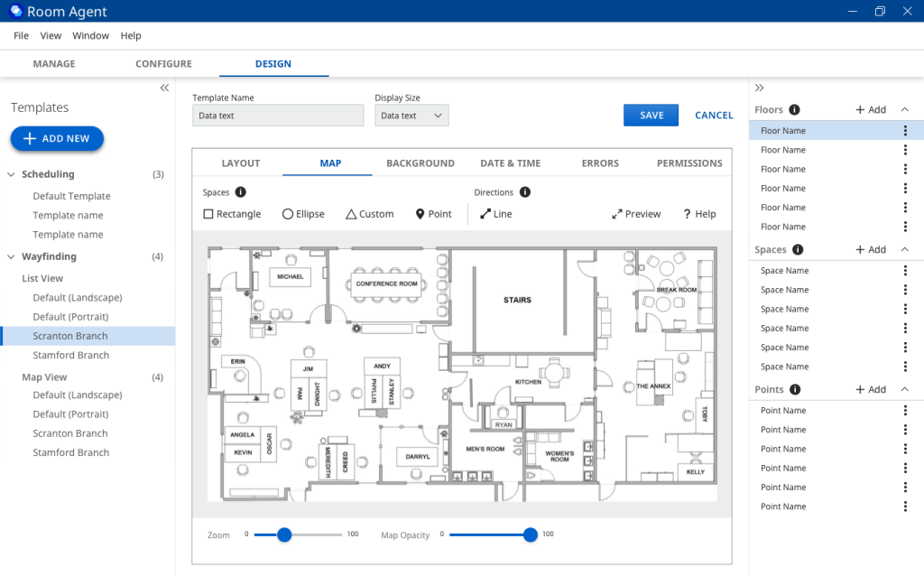Choose the Custom shape tool

coord(369,214)
